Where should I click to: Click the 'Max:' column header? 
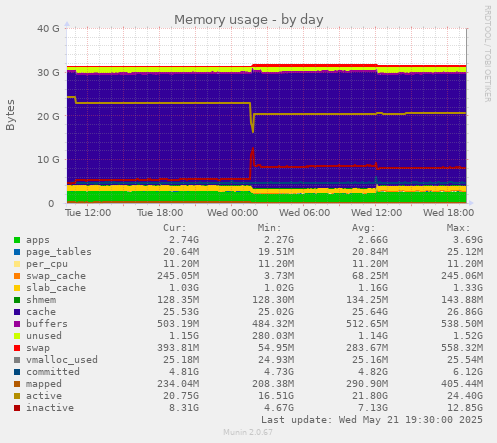[x=458, y=228]
